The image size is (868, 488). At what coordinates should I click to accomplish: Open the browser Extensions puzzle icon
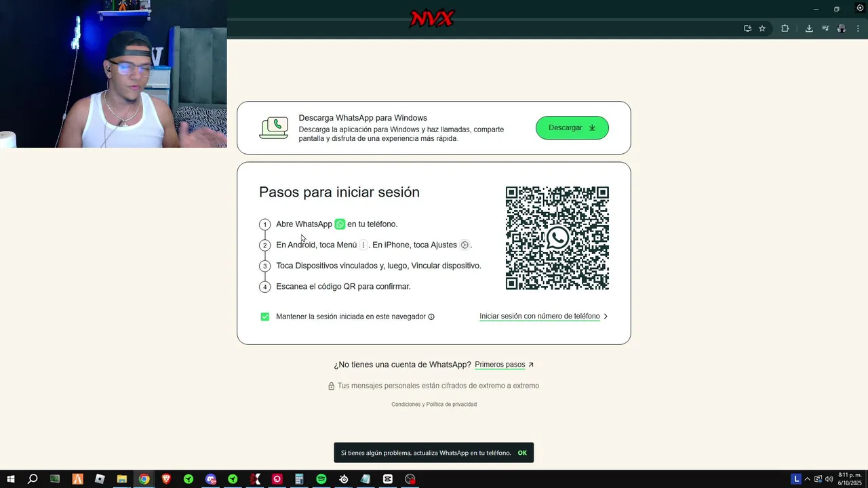pyautogui.click(x=785, y=28)
